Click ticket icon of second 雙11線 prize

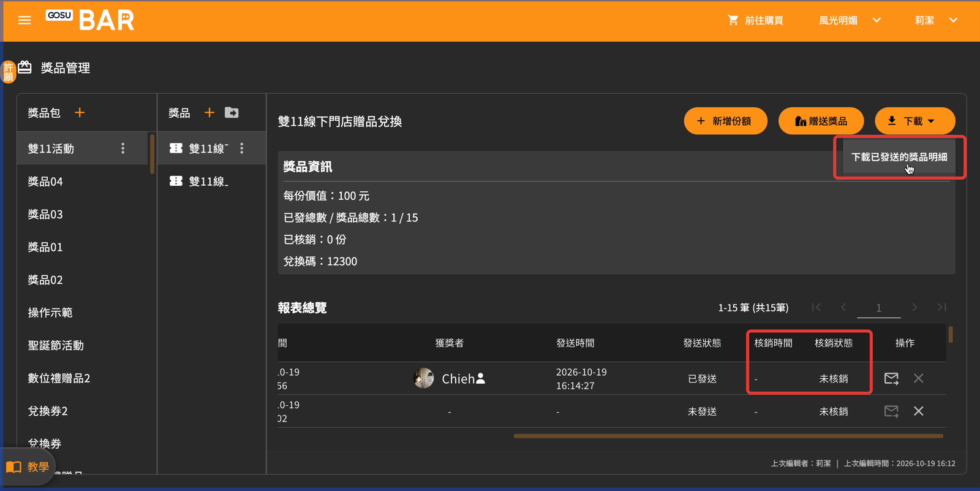pyautogui.click(x=176, y=181)
